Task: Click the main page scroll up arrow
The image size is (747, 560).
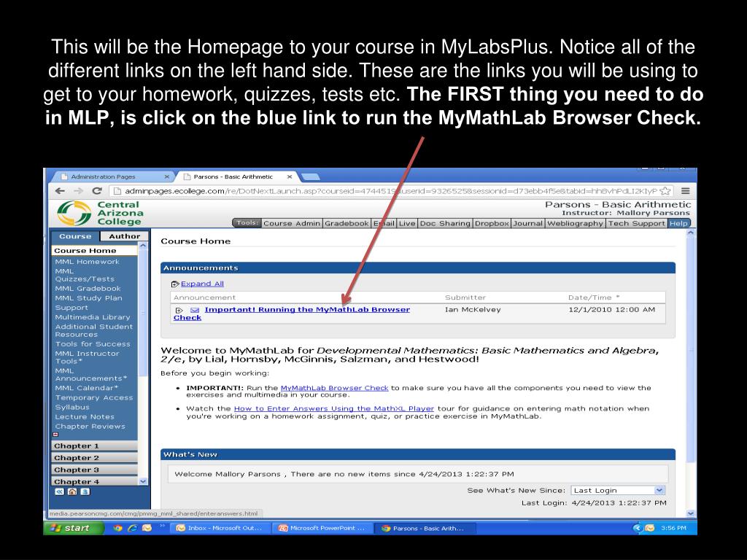Action: [x=691, y=233]
